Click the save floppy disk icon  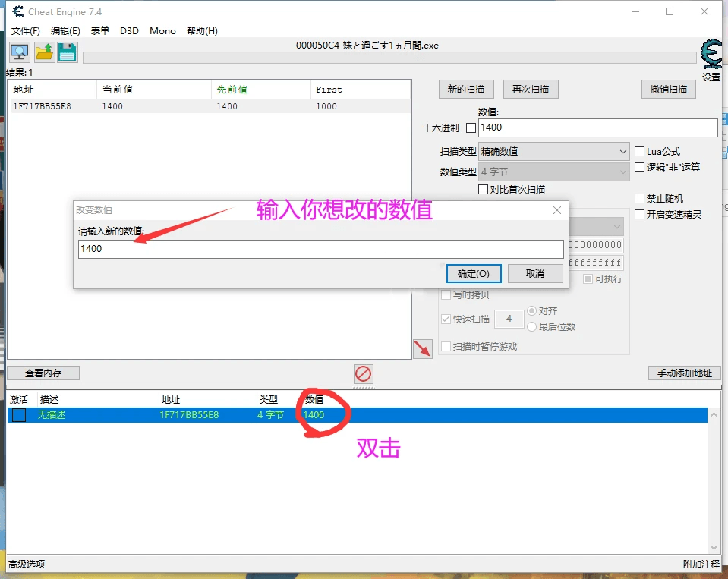(67, 52)
